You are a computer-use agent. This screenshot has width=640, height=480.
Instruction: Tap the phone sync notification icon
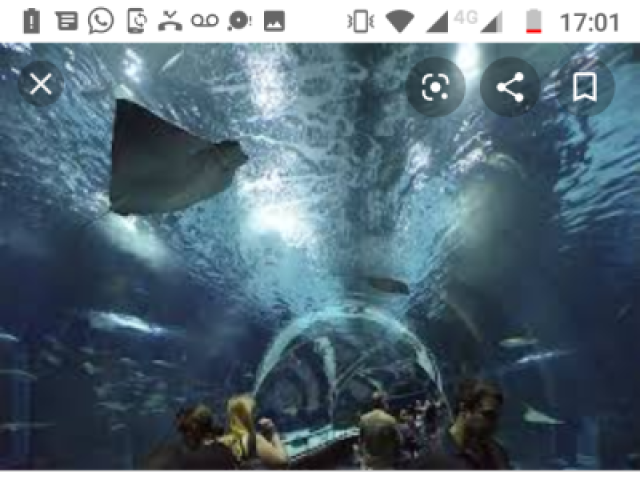point(136,20)
